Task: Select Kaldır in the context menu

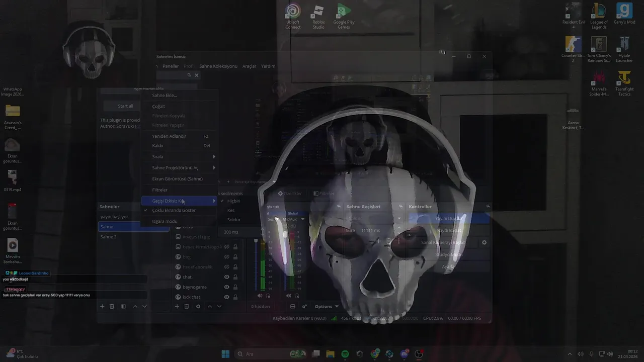Action: tap(179, 146)
